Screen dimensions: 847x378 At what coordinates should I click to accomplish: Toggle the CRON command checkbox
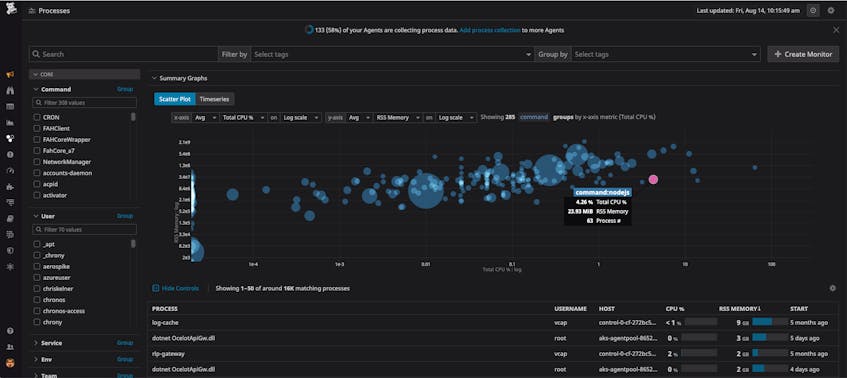[x=37, y=117]
